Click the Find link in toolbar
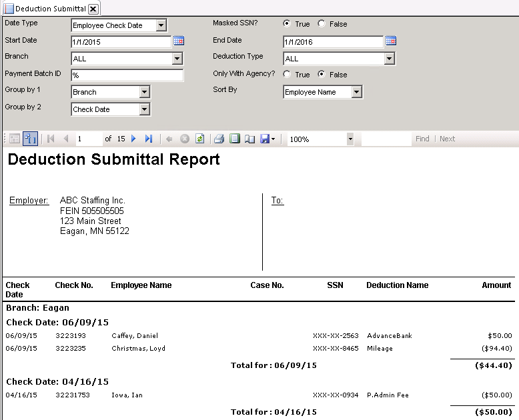 (x=422, y=139)
